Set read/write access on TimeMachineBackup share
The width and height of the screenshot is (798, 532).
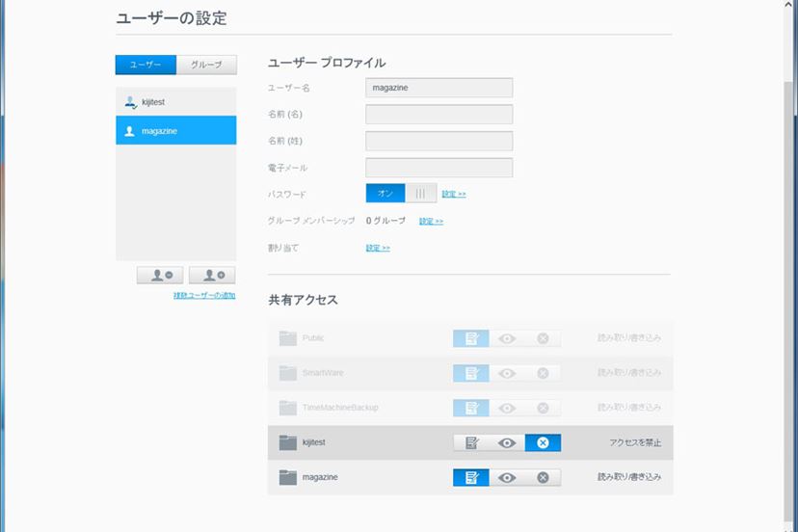(x=471, y=408)
